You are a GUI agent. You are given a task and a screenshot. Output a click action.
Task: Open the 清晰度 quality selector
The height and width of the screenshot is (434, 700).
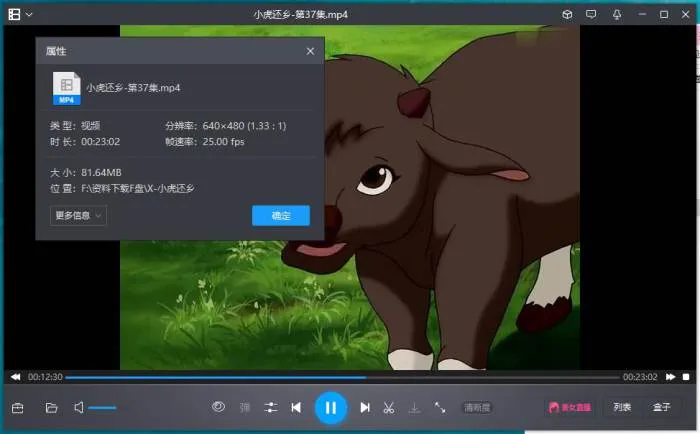(x=477, y=408)
